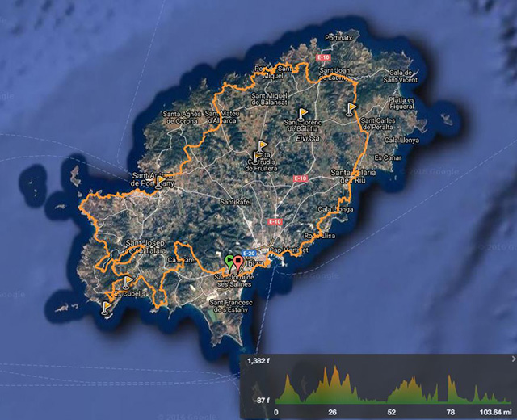The image size is (517, 420).
Task: Click the tallest peak in elevation chart
Action: (335, 367)
